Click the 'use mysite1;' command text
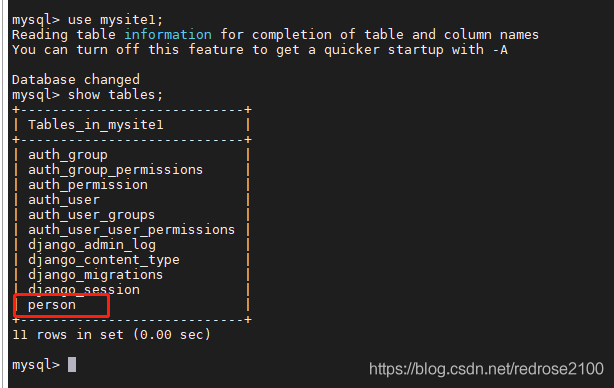This screenshot has width=614, height=388. coord(116,20)
